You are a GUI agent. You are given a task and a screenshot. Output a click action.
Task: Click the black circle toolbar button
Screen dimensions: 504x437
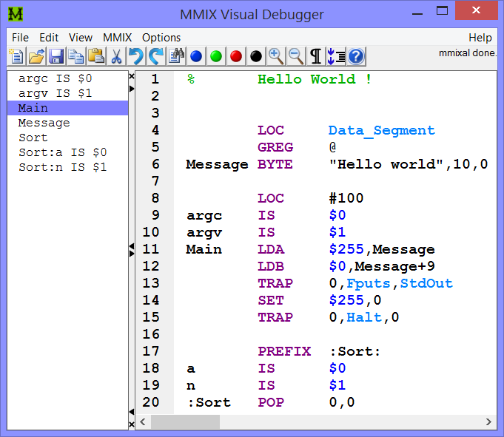[x=256, y=56]
